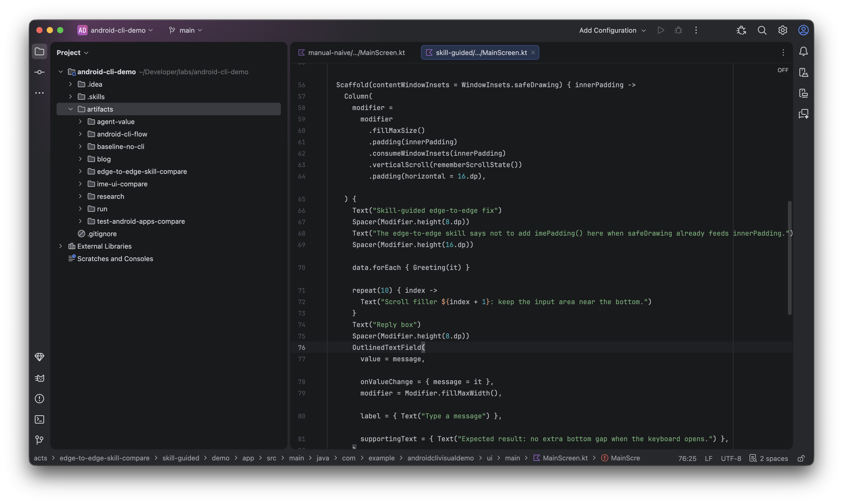Open the Terminal tool window

[x=39, y=419]
